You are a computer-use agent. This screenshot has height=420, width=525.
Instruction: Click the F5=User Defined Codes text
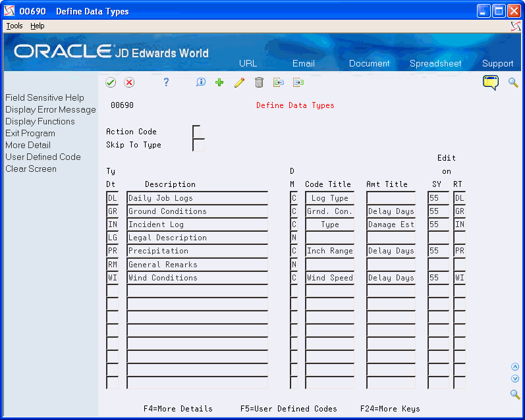point(289,409)
